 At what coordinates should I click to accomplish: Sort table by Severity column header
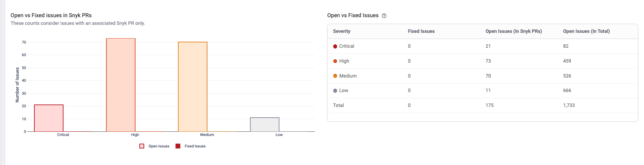pos(342,31)
